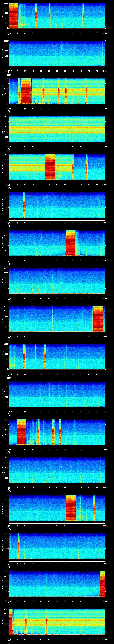Open the spectrogram panel starting 14:32:00
Image resolution: width=114 pixels, height=644 pixels.
57,394
